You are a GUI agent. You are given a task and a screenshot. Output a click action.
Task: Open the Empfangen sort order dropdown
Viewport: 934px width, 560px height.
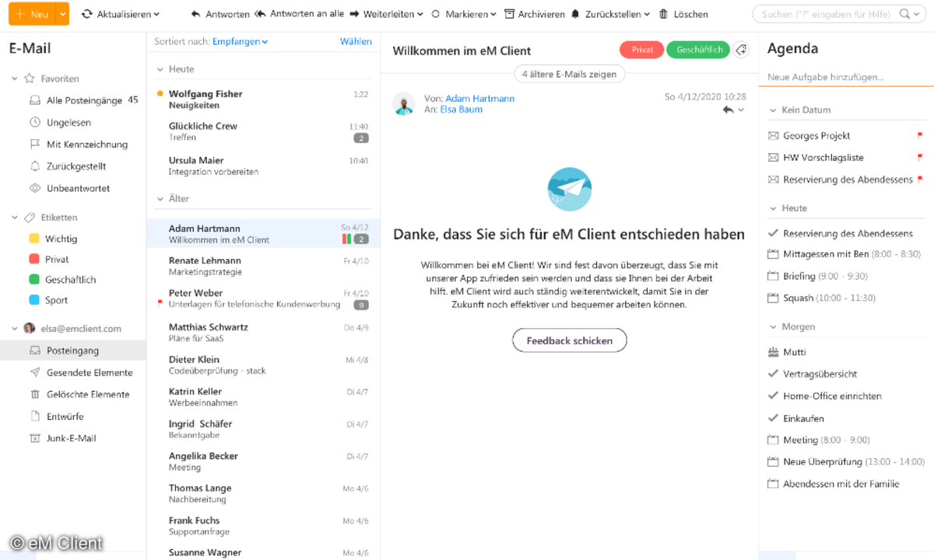[x=240, y=42]
